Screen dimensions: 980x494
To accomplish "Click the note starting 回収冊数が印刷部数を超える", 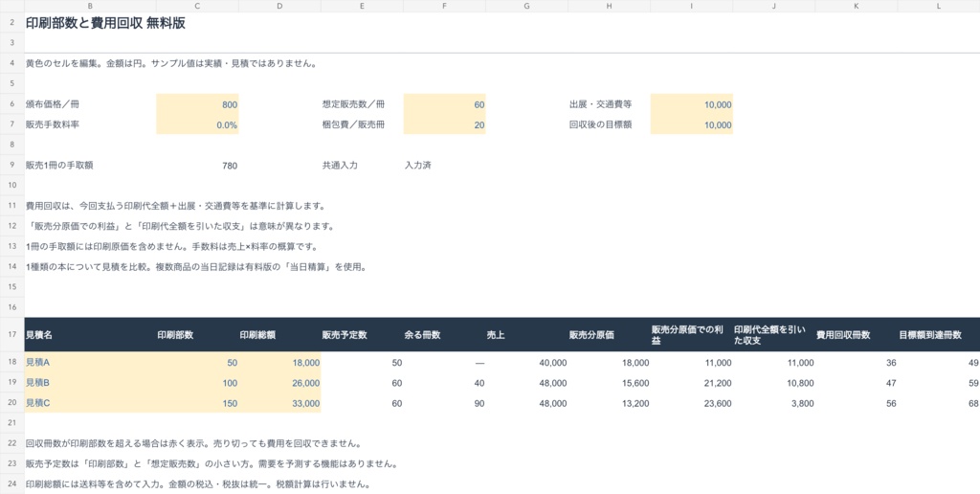I will [193, 443].
